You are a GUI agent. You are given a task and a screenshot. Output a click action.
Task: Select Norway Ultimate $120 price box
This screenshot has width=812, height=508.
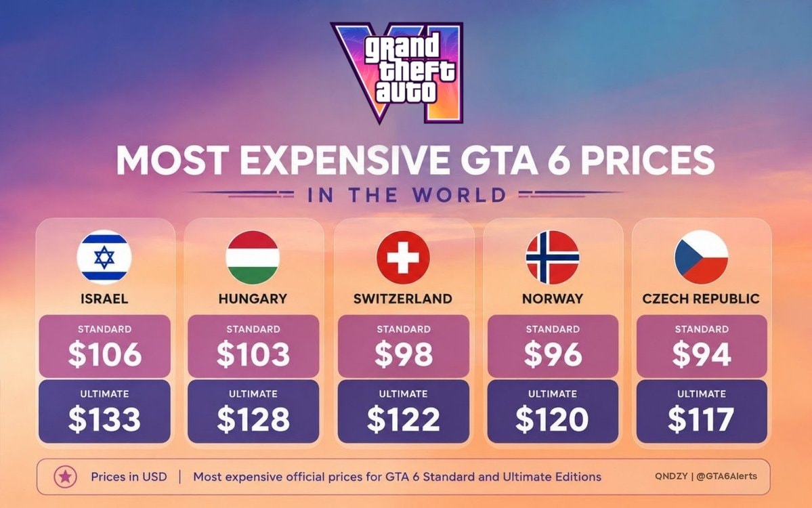[553, 411]
